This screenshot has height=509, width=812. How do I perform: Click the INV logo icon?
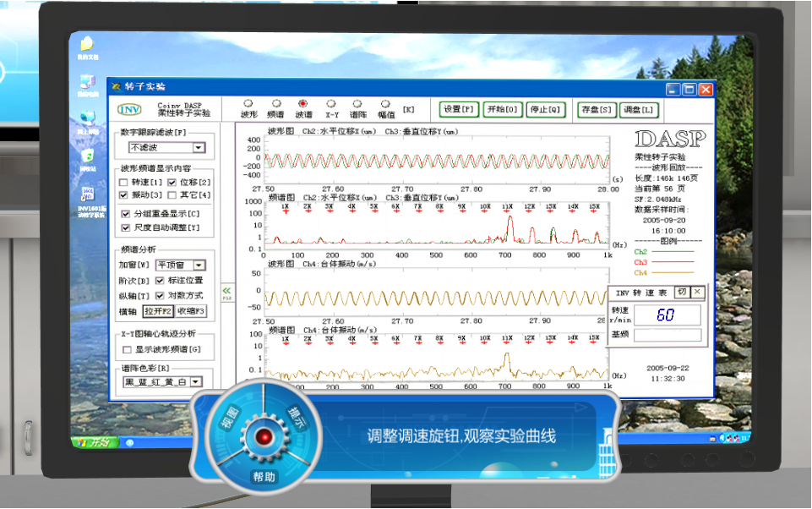coord(129,109)
